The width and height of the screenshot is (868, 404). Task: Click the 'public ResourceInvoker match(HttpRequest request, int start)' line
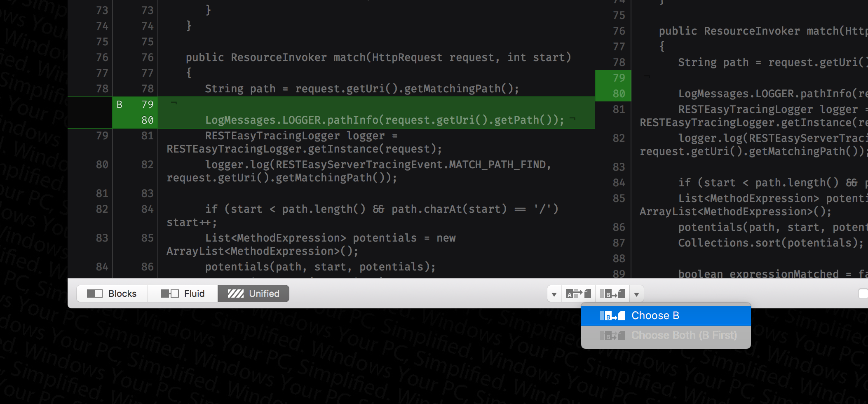pos(378,57)
